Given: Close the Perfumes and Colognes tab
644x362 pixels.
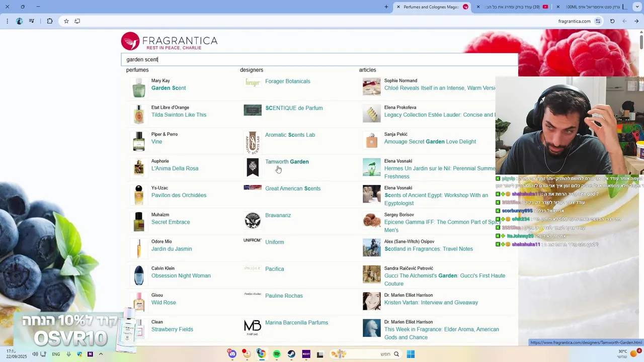Looking at the screenshot, I should [x=398, y=7].
